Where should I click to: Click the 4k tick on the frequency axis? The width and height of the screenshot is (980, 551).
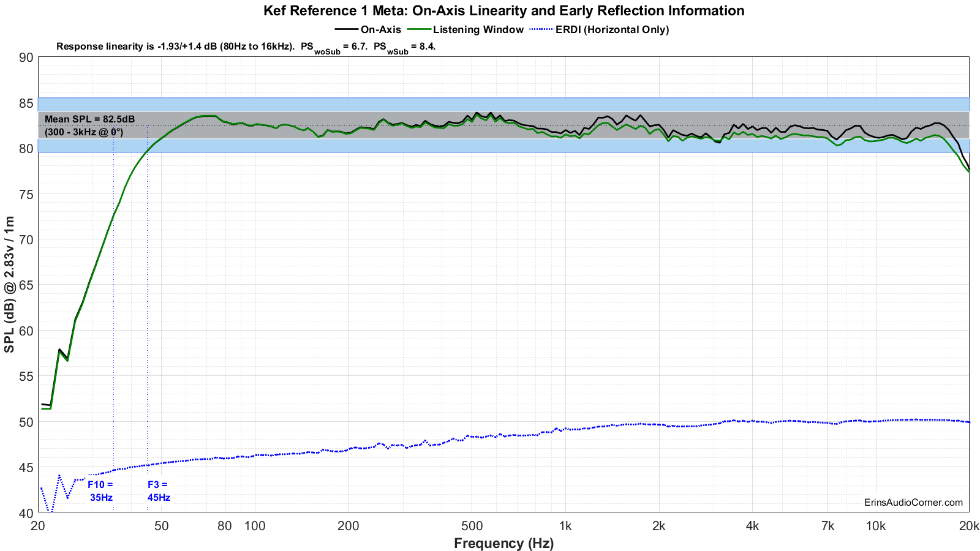coord(752,526)
